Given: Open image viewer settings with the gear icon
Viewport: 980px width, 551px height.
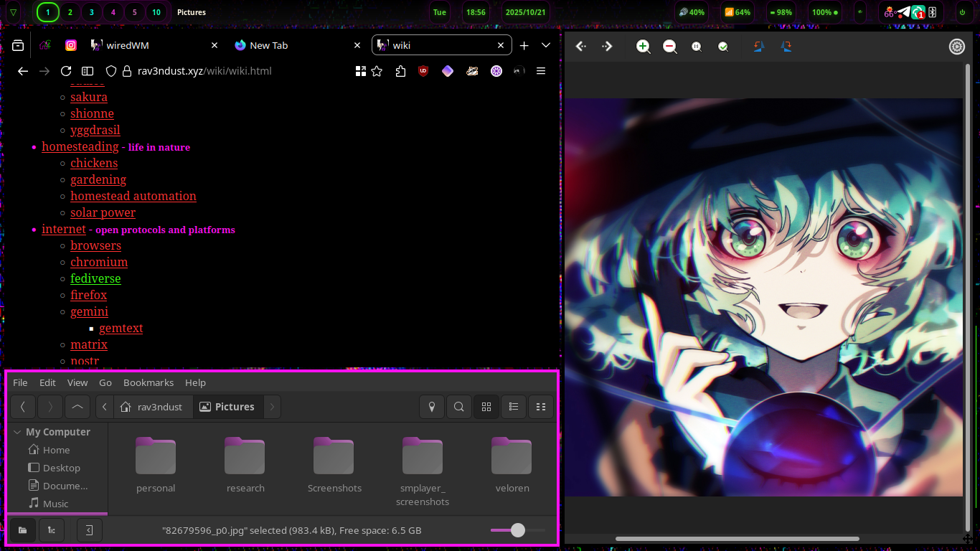Looking at the screenshot, I should click(956, 46).
